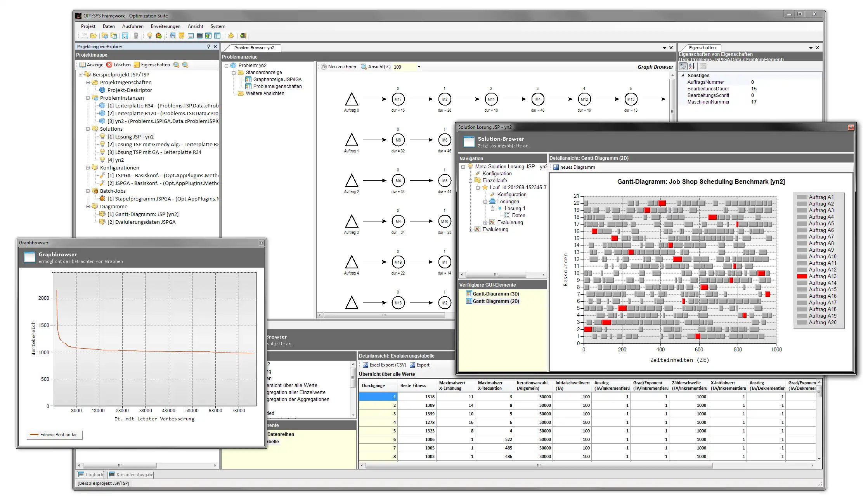Click zoom-in magnifier in Projektmappe toolbar
868x503 pixels.
[176, 65]
